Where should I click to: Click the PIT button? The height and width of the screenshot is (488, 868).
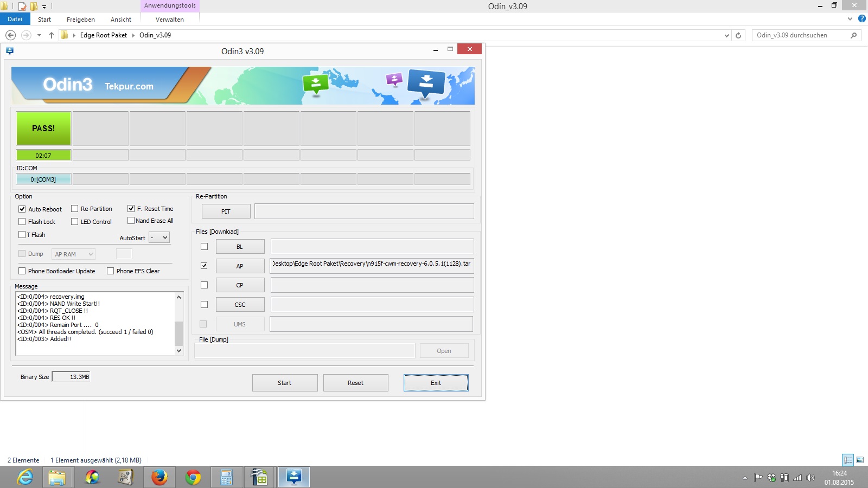[x=226, y=211]
